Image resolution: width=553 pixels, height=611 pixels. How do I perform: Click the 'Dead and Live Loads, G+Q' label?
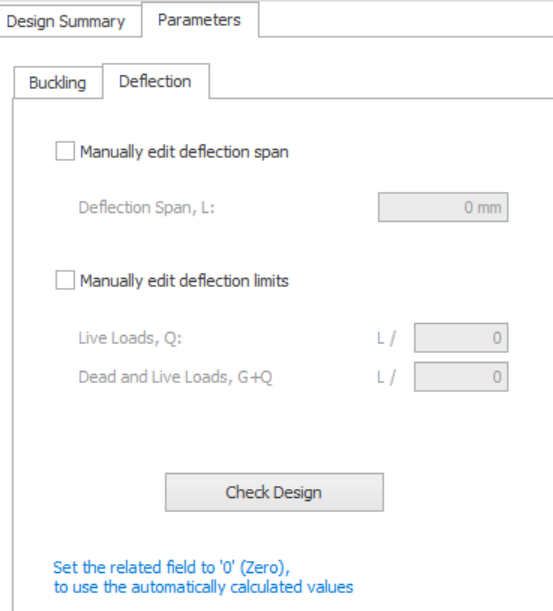[175, 377]
